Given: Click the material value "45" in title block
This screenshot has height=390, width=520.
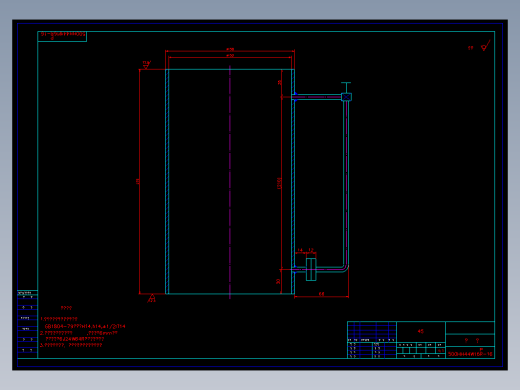Looking at the screenshot, I should (x=421, y=331).
